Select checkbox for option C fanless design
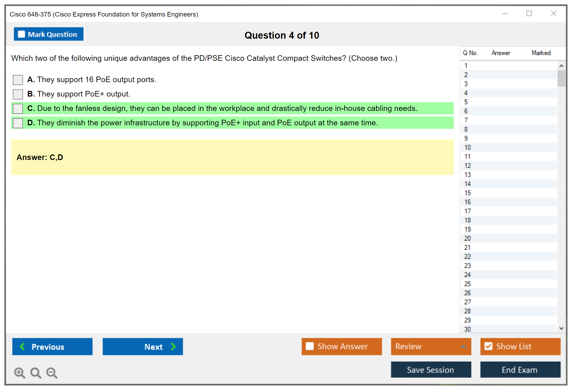 tap(18, 109)
